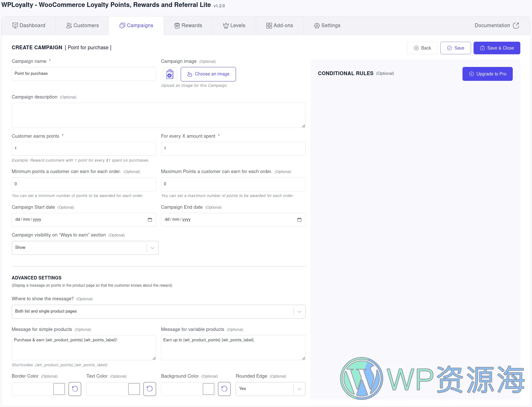Viewport: 532px width, 407px height.
Task: Click the Rewards gift icon
Action: click(x=177, y=26)
